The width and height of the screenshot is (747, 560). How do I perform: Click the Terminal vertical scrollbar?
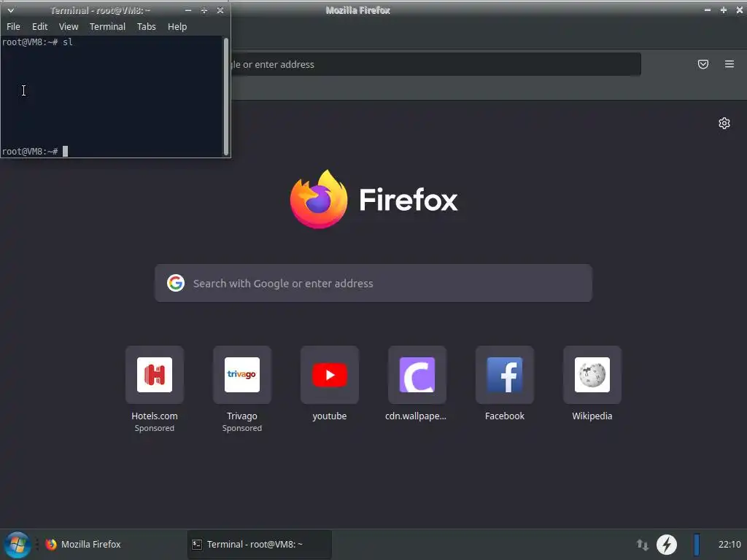(226, 97)
